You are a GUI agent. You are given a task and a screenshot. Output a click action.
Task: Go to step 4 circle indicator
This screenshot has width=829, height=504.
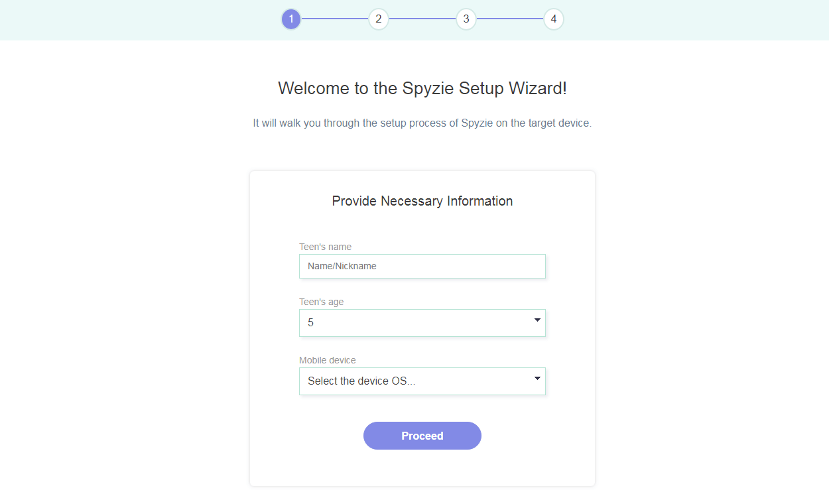coord(554,19)
